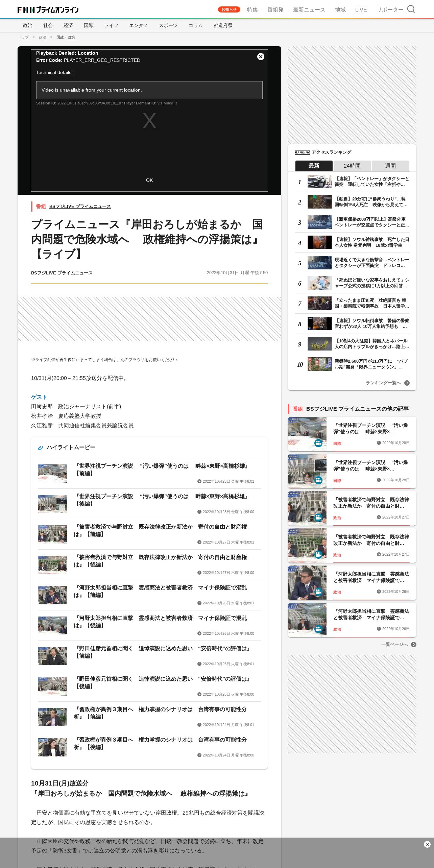Open the お知らせ notice badge

(229, 9)
